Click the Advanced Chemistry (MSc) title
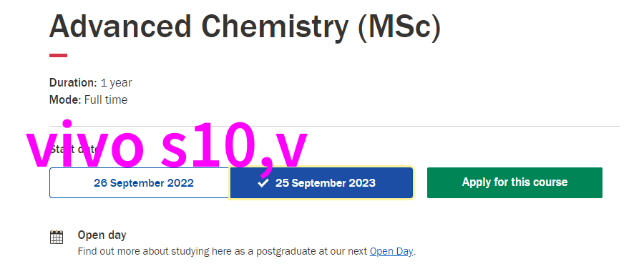Viewport: 644px width, 274px height. coord(245,27)
